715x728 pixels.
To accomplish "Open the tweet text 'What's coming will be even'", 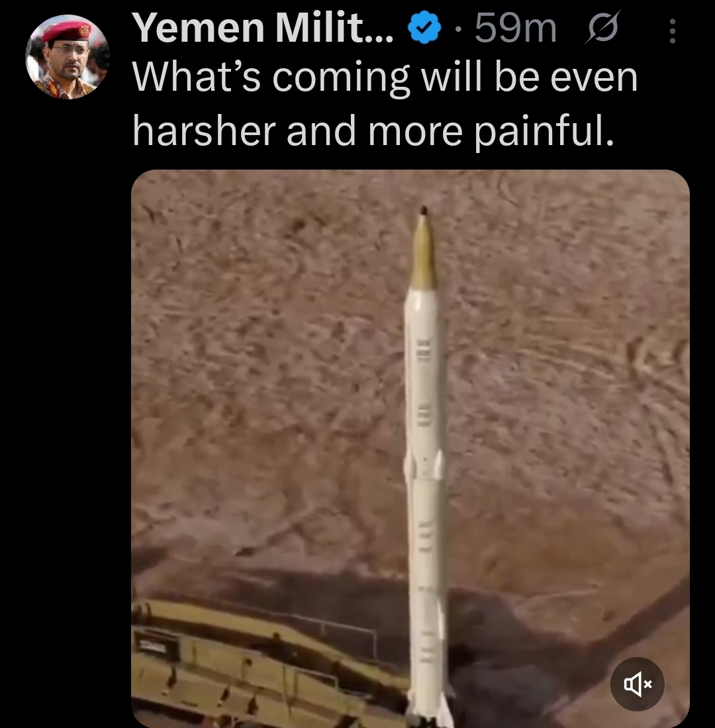I will (x=385, y=78).
